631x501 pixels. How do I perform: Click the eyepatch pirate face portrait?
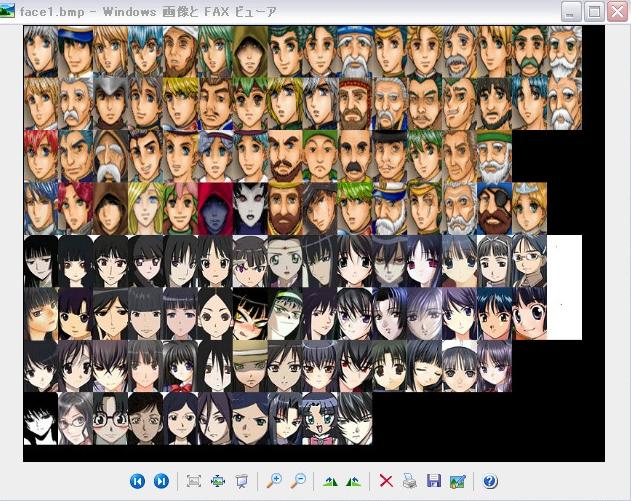(x=494, y=208)
